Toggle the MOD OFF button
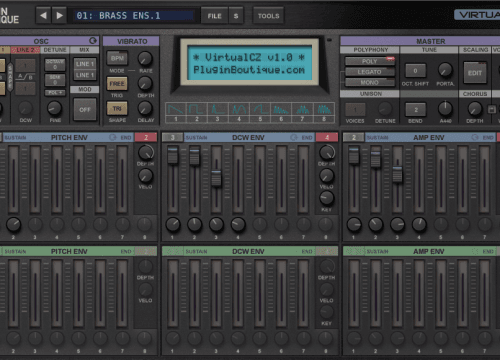The width and height of the screenshot is (500, 360). click(x=85, y=109)
